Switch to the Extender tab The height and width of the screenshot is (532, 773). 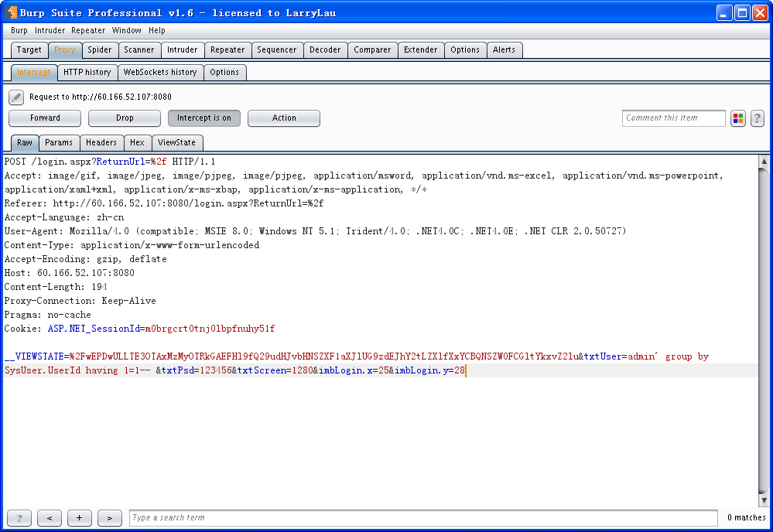click(420, 49)
